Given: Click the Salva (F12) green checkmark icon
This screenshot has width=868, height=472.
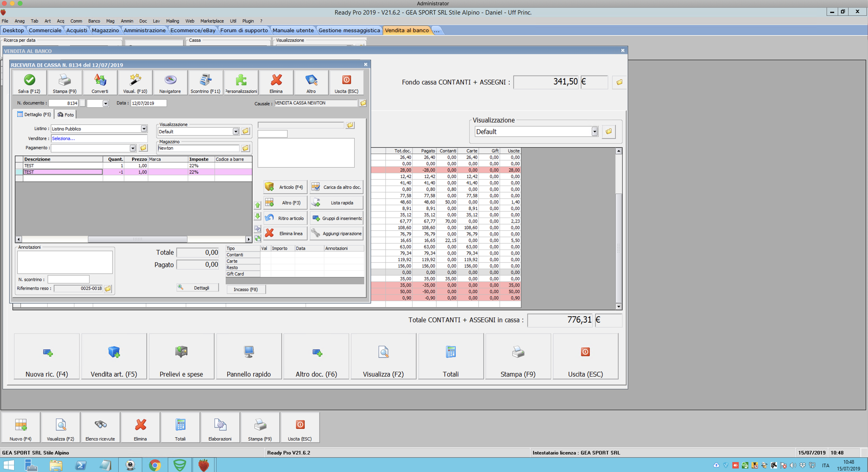Looking at the screenshot, I should (29, 80).
